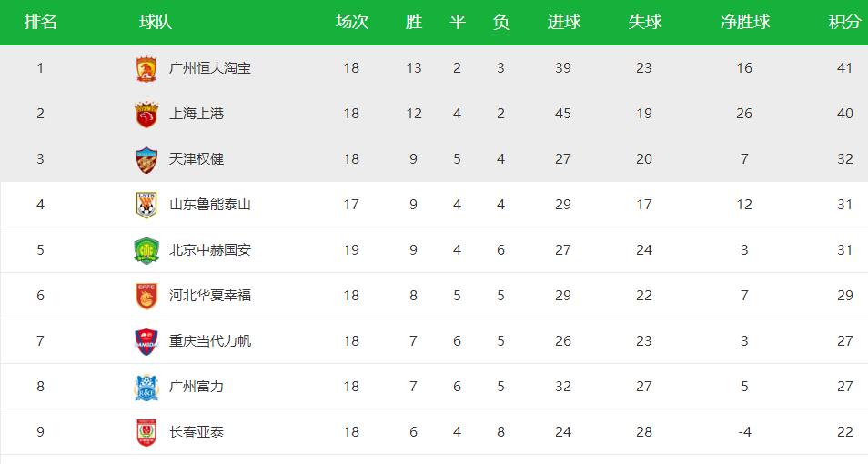Image resolution: width=868 pixels, height=464 pixels.
Task: Sort by the 积分 column header
Action: pos(844,22)
